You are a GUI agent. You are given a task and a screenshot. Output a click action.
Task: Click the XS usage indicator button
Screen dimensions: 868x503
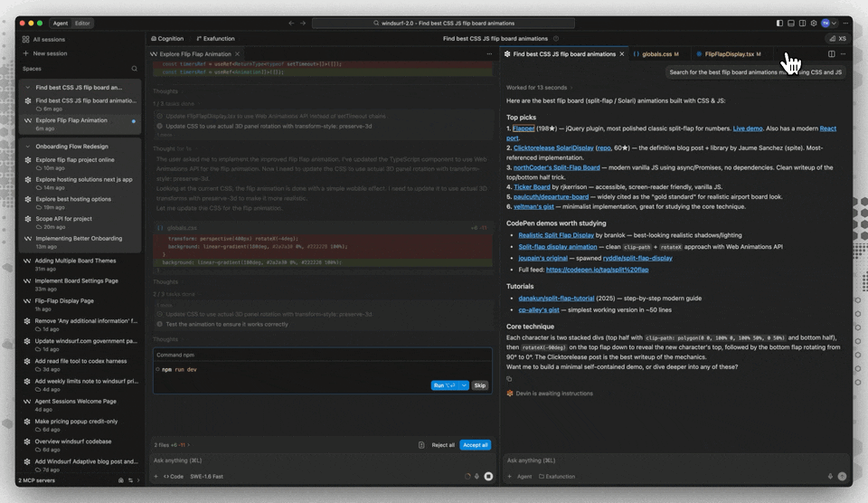(837, 39)
